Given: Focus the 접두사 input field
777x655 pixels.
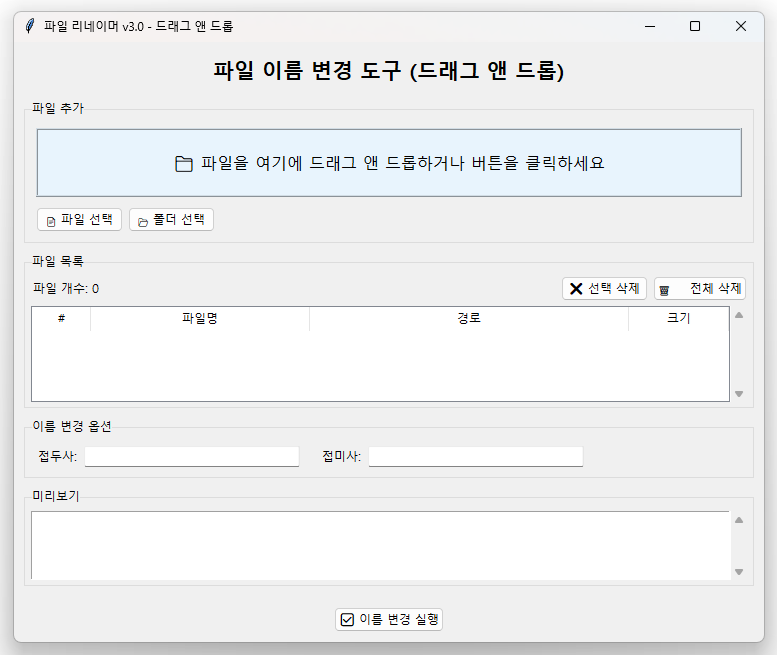Looking at the screenshot, I should 192,456.
